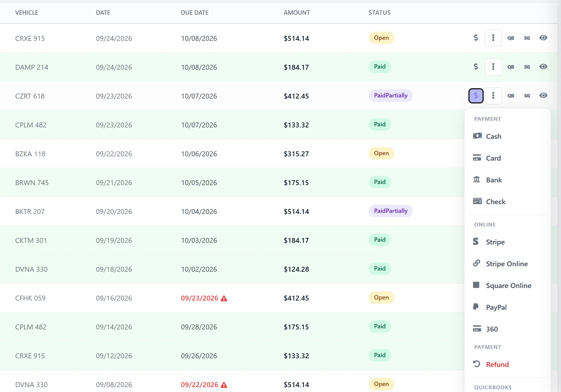Viewport: 561px width, 392px height.
Task: Click overdue warning icon next to 09/22/2026
Action: [224, 385]
